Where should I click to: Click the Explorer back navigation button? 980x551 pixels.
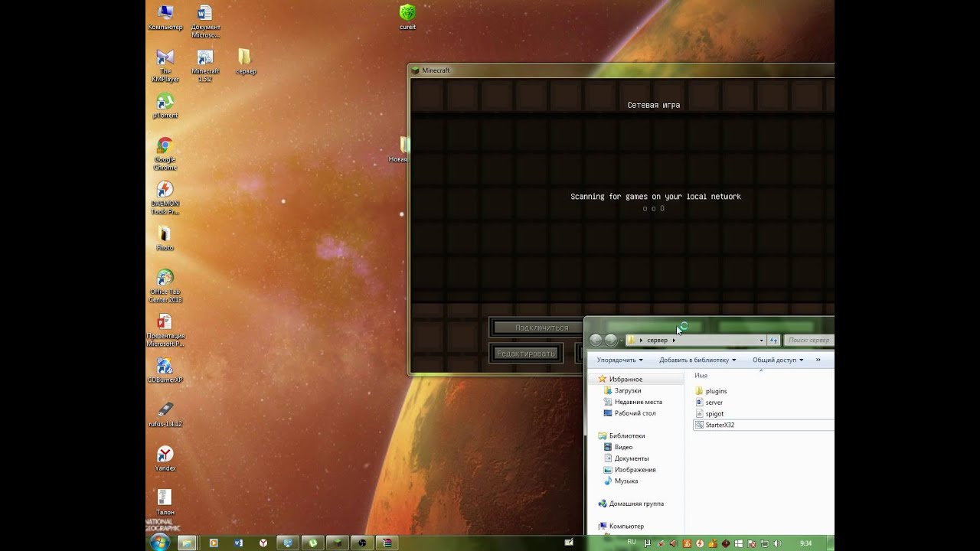pos(596,341)
